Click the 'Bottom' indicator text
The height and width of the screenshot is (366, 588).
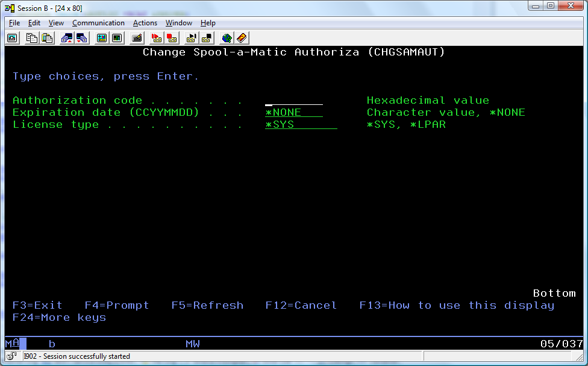[x=554, y=293]
